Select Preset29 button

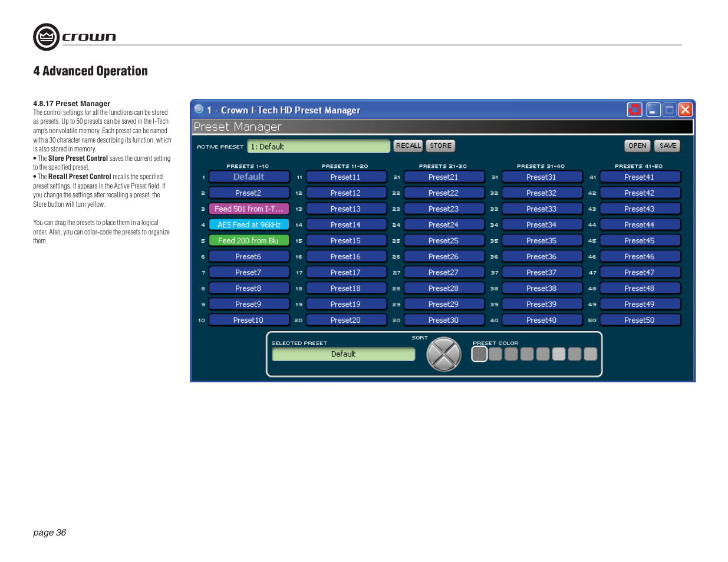[444, 304]
